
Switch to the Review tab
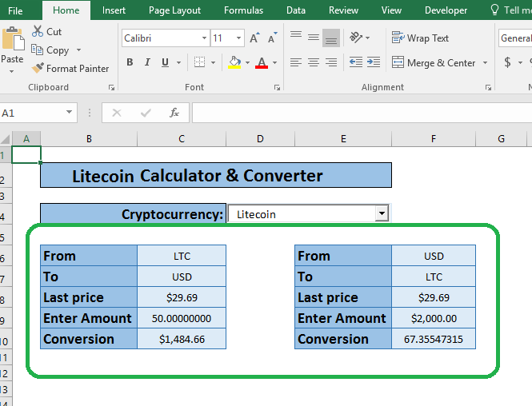[x=343, y=10]
